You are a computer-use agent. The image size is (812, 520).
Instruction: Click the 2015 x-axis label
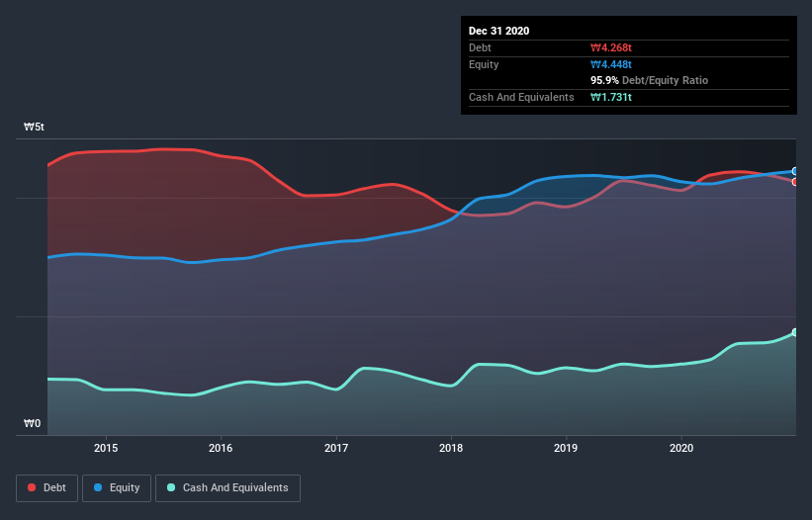click(106, 448)
